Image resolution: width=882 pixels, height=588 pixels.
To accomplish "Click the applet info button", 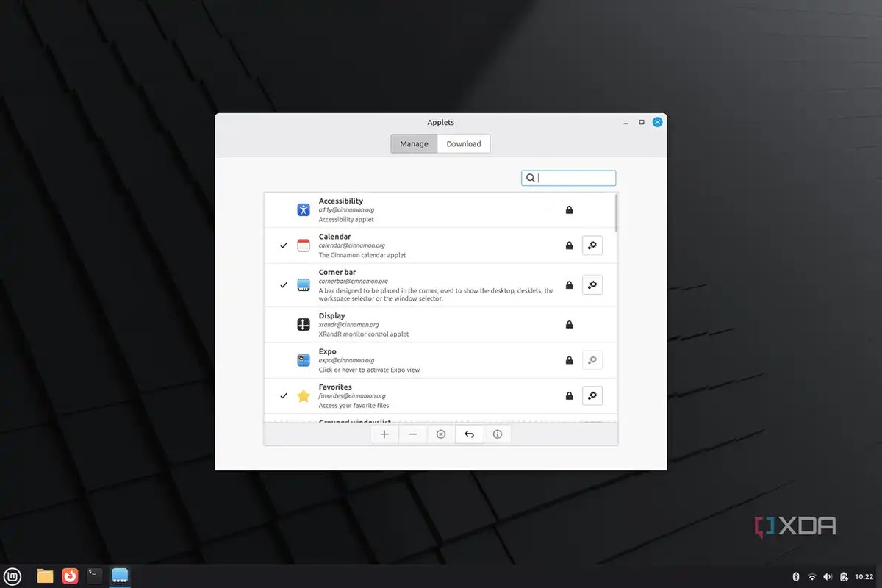I will [x=498, y=434].
